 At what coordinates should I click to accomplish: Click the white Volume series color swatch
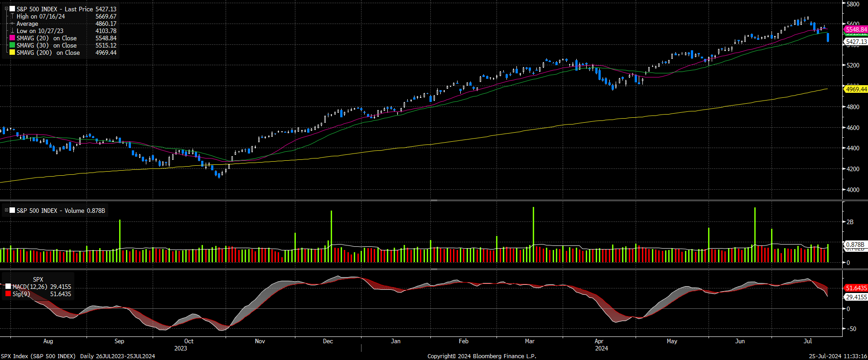pos(12,210)
